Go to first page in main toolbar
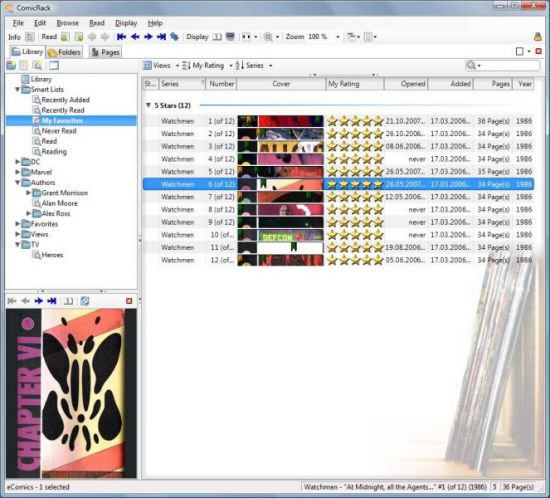 click(x=121, y=36)
